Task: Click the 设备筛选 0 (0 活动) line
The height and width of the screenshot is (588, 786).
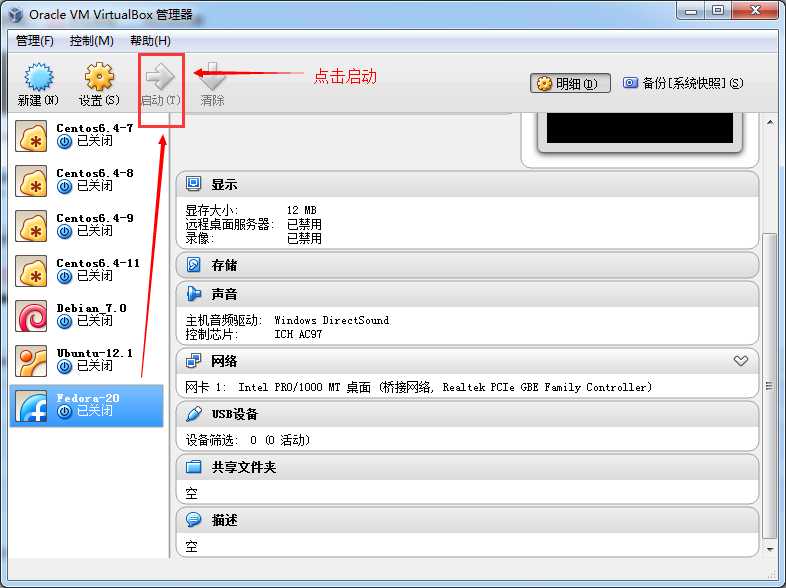Action: point(248,440)
